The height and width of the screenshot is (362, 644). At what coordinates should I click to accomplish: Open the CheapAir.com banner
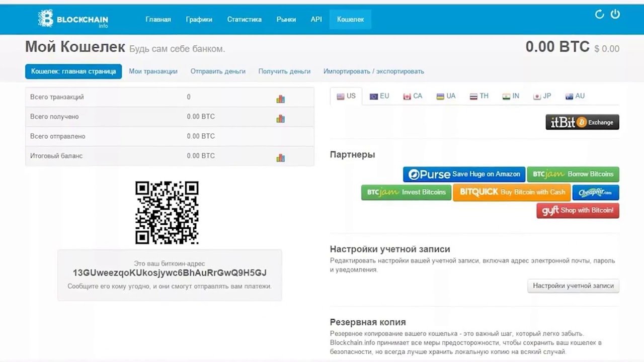pyautogui.click(x=596, y=193)
